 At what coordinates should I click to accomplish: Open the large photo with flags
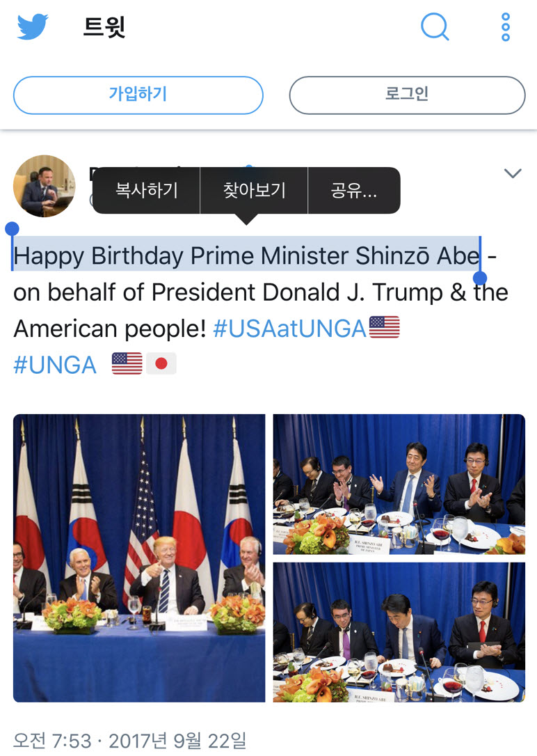click(139, 558)
